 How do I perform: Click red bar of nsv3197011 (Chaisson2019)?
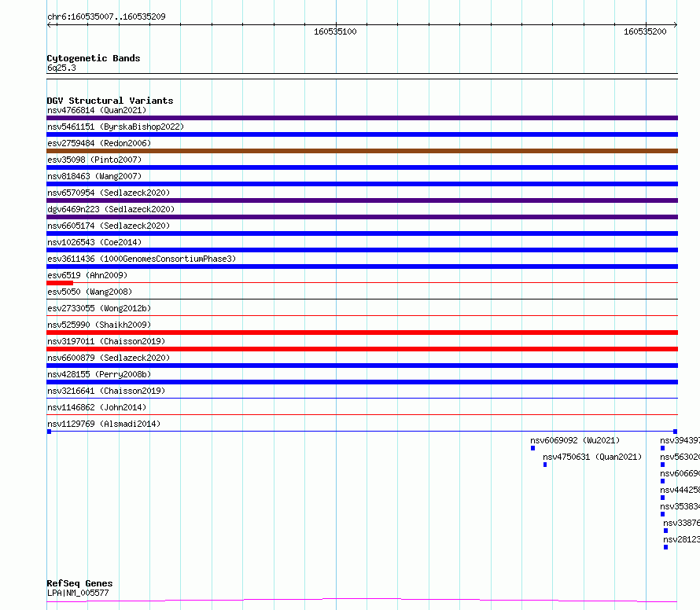click(x=362, y=349)
